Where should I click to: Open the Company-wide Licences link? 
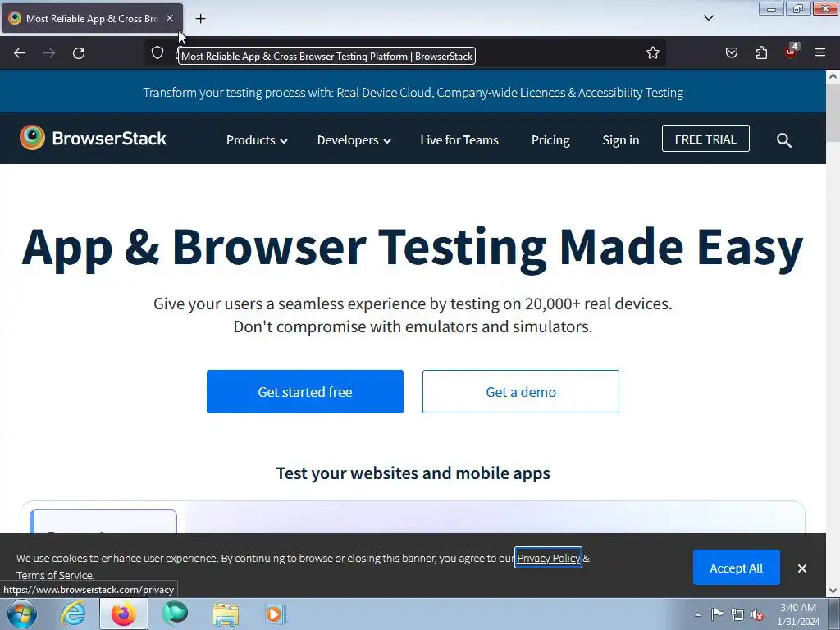(501, 93)
